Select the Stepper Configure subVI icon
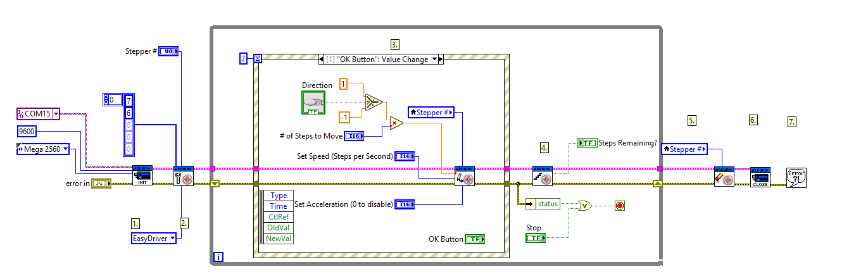868x274 pixels. (x=184, y=175)
